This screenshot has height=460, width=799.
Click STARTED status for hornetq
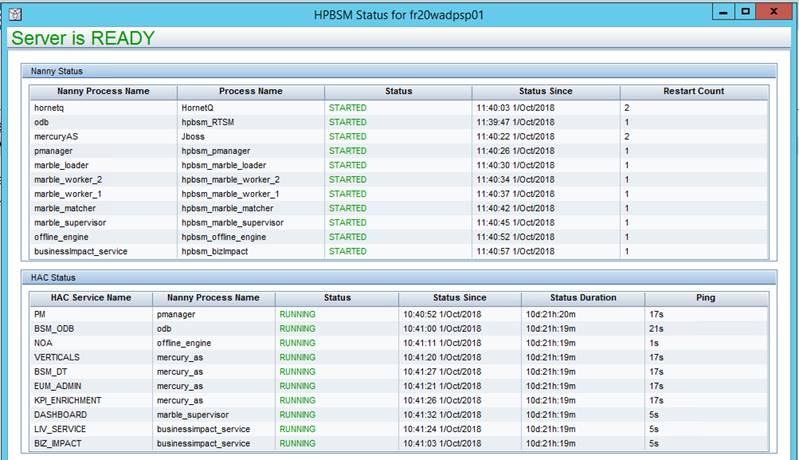(x=348, y=108)
